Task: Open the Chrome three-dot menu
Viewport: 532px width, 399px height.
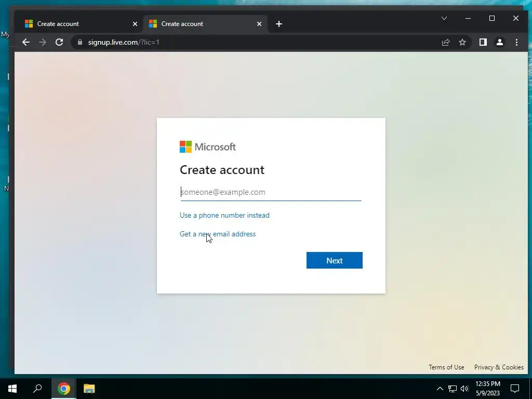Action: [516, 42]
